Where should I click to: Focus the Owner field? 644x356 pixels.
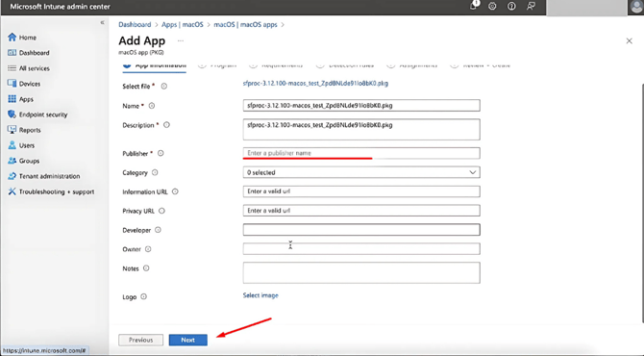(361, 248)
